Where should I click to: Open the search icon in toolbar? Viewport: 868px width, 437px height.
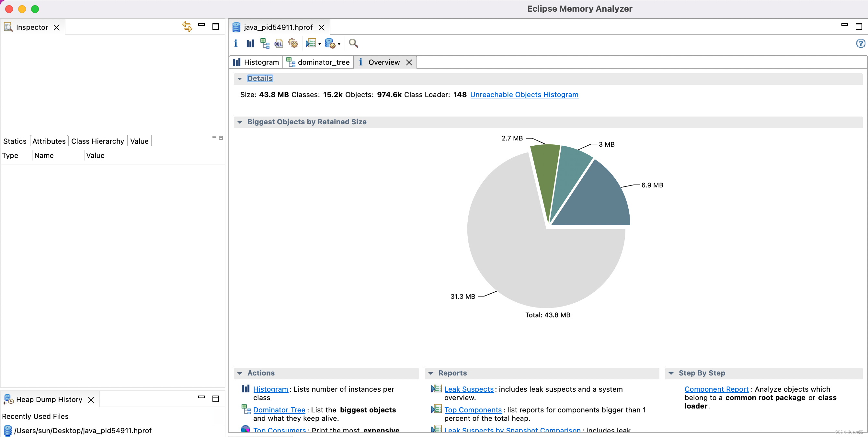coord(354,43)
